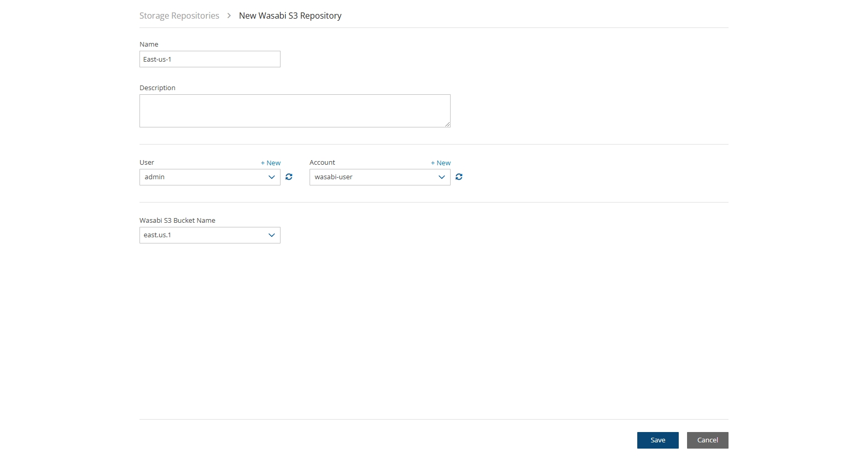Save the new repository
The width and height of the screenshot is (868, 460).
(x=657, y=440)
